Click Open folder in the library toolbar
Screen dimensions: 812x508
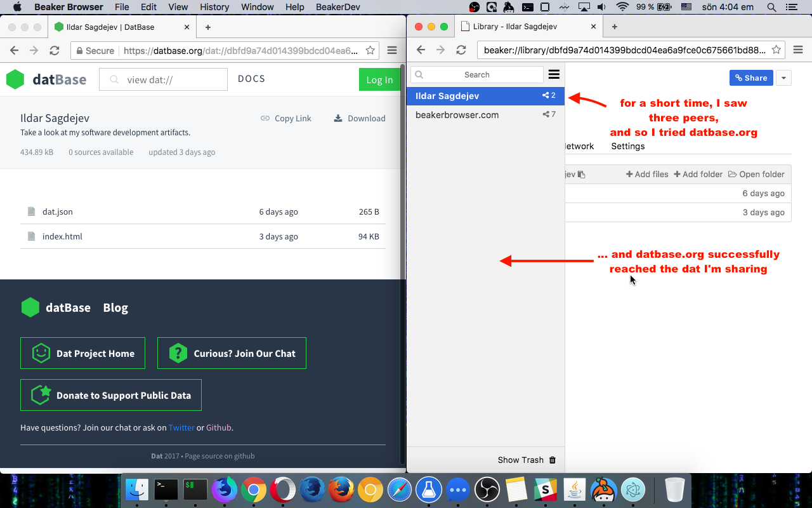pyautogui.click(x=757, y=173)
